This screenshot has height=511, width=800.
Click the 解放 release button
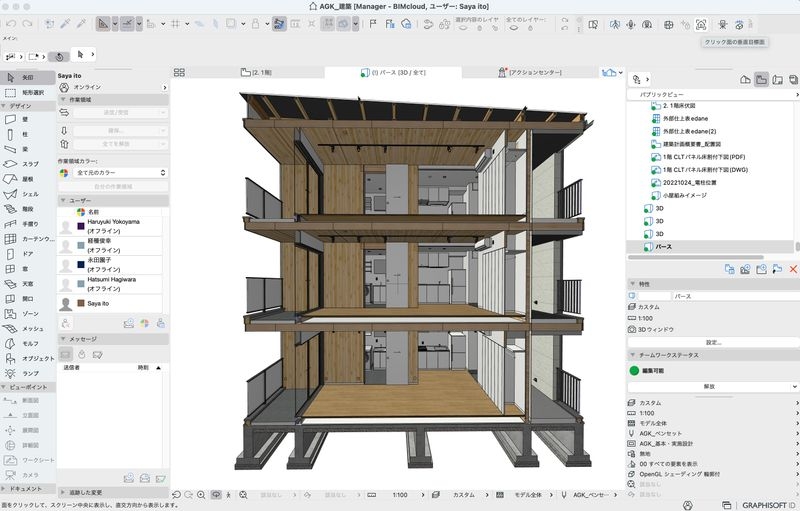point(709,387)
